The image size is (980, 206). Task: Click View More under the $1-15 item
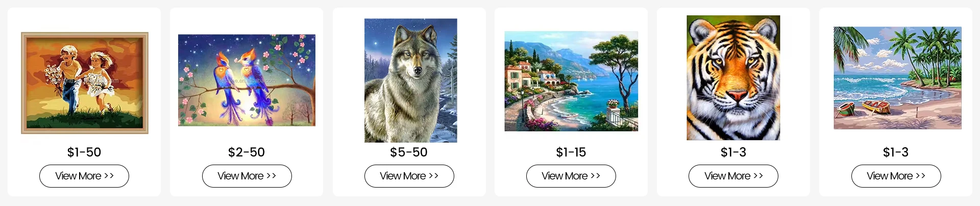click(x=571, y=176)
